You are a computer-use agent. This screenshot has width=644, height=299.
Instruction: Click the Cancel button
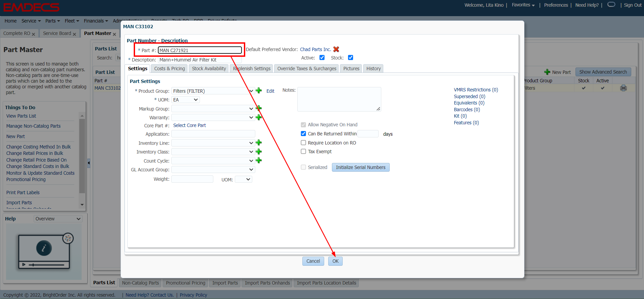[313, 261]
